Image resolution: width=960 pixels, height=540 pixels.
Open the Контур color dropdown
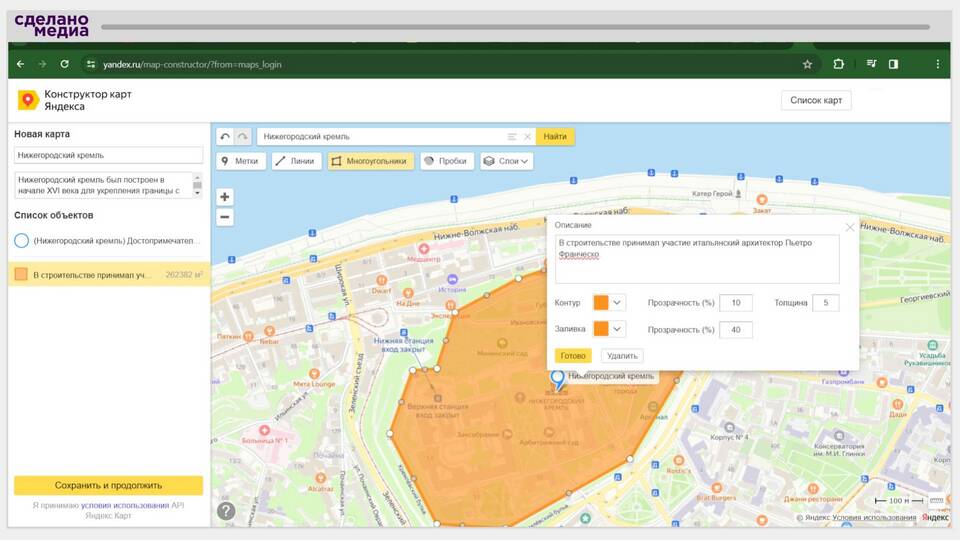tap(617, 302)
